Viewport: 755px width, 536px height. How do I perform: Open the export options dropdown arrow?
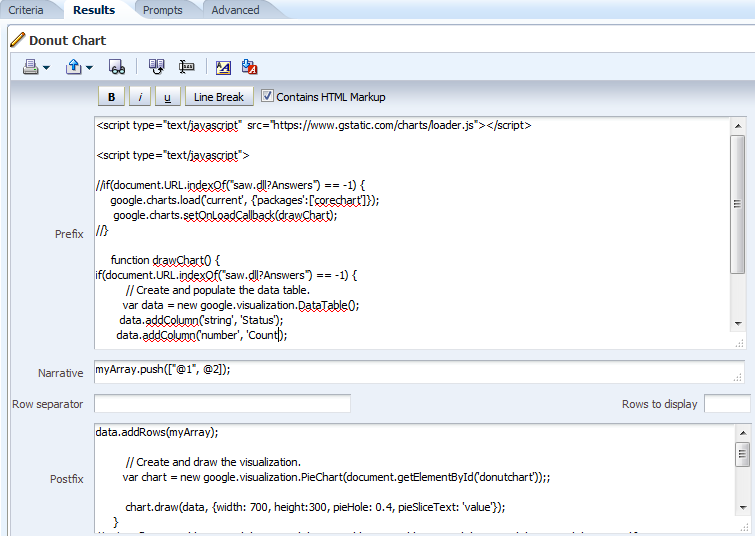pyautogui.click(x=90, y=68)
